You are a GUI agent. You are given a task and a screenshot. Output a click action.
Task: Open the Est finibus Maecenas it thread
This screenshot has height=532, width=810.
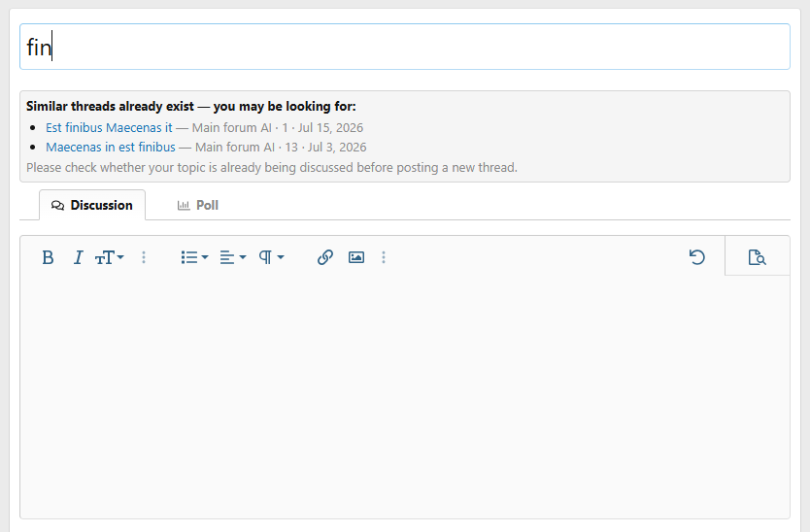pyautogui.click(x=109, y=127)
